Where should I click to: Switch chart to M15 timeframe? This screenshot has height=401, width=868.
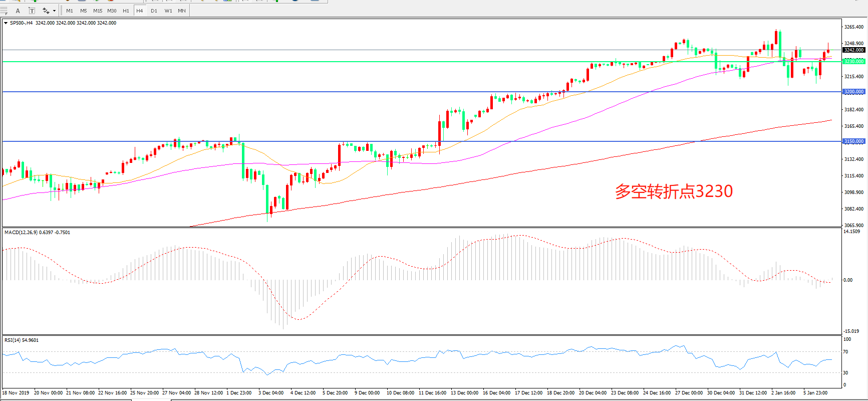[x=98, y=11]
